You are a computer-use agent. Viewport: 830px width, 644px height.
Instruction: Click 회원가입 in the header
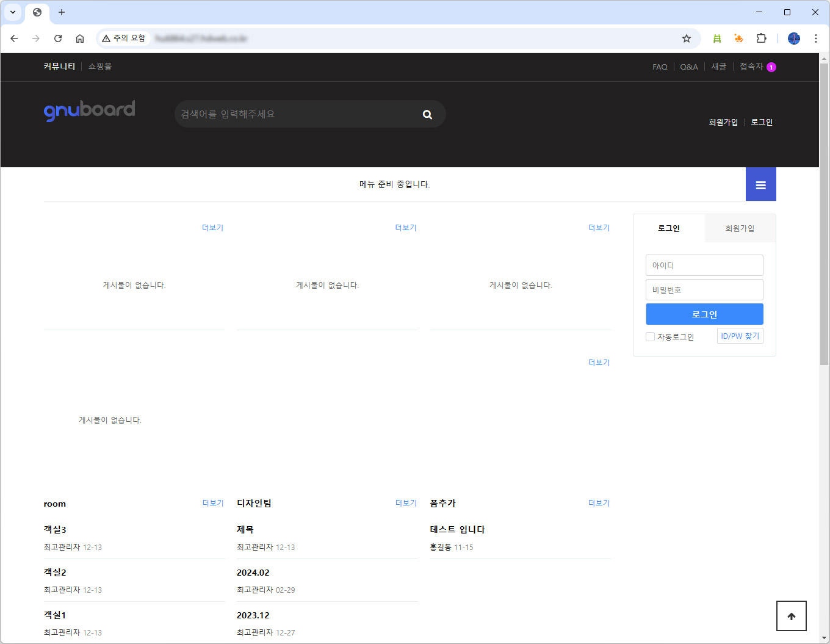[723, 122]
